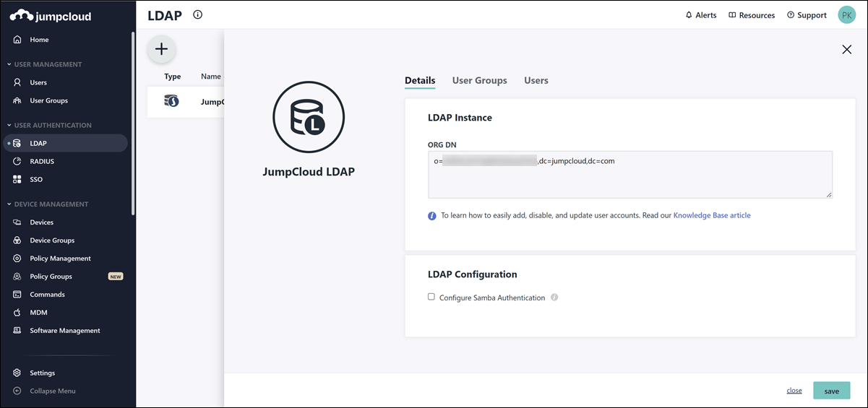Image resolution: width=868 pixels, height=408 pixels.
Task: Close the details panel with X
Action: (x=847, y=49)
